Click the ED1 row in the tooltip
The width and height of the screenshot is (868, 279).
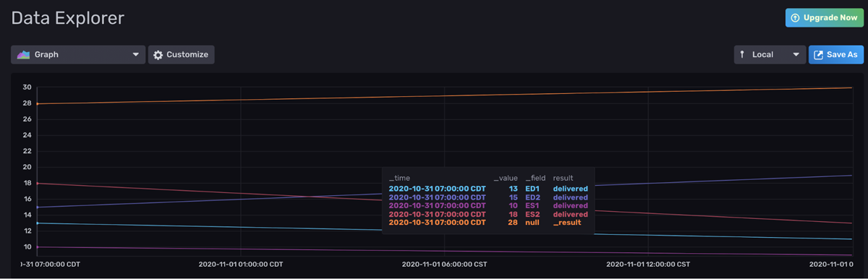click(488, 189)
